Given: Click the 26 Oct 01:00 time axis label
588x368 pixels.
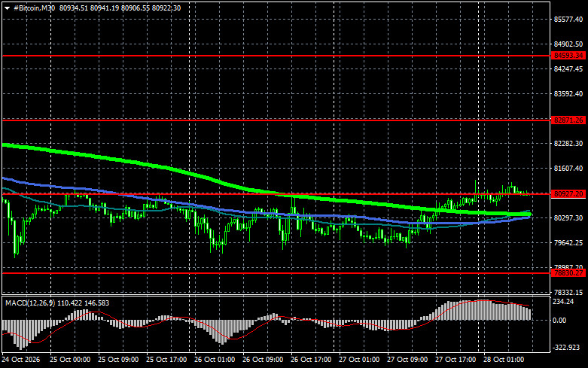Looking at the screenshot, I should coord(215,360).
